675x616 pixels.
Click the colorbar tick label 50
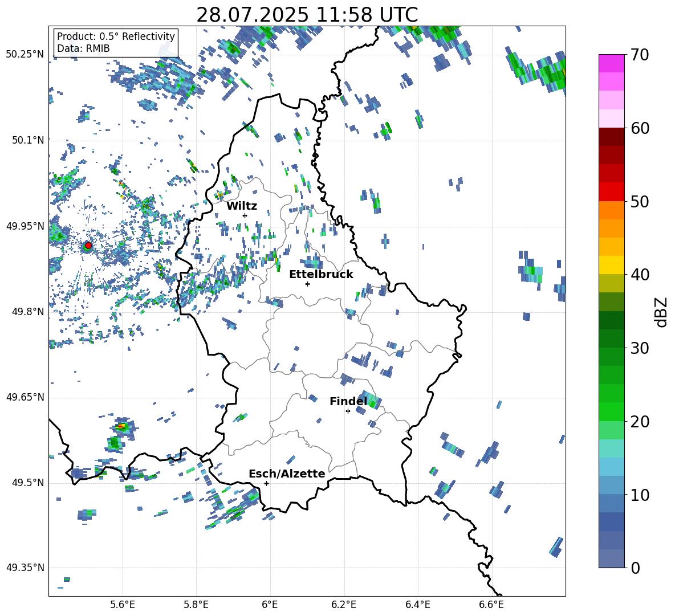click(x=640, y=202)
